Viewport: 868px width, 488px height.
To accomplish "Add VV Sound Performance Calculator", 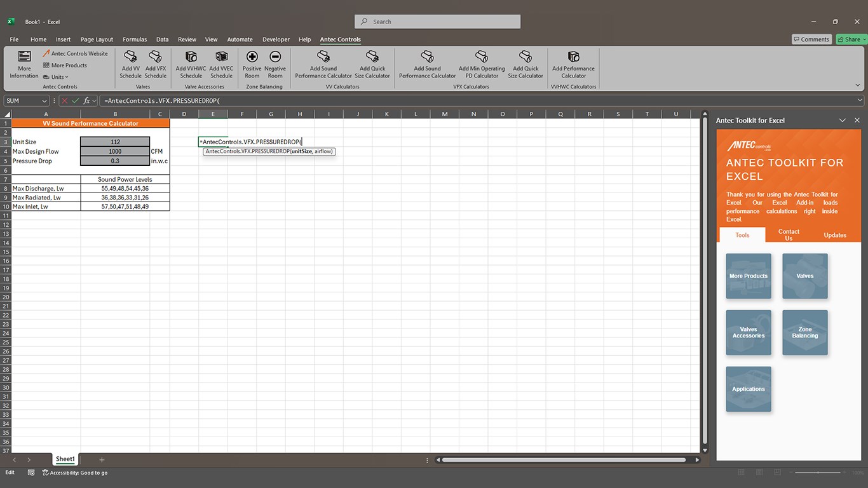I will pyautogui.click(x=323, y=64).
